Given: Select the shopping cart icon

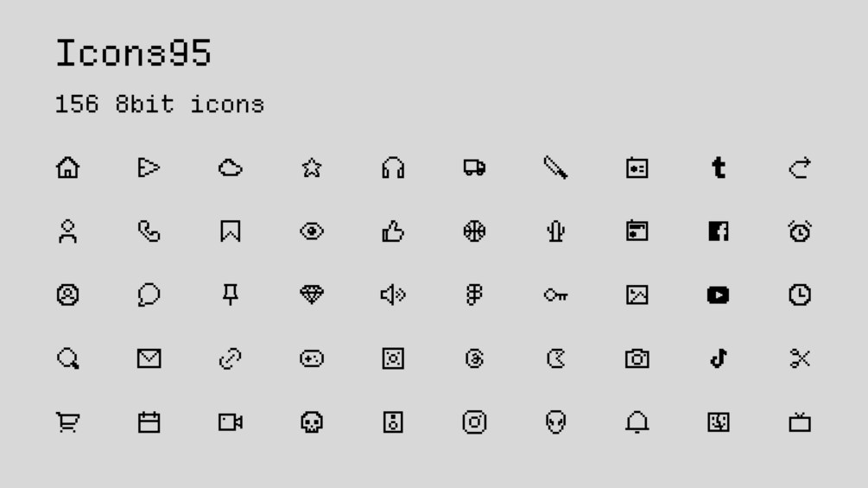Looking at the screenshot, I should click(67, 422).
